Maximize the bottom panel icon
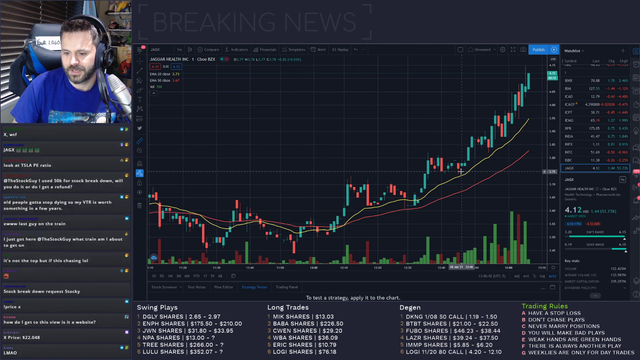This screenshot has height=360, width=640. [552, 287]
